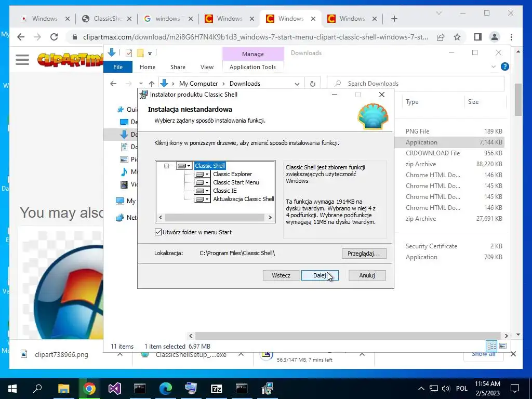Switch Explorer to details view icon

(491, 345)
